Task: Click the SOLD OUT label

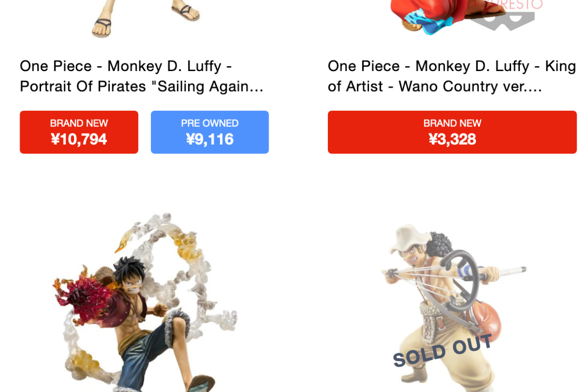Action: click(442, 351)
